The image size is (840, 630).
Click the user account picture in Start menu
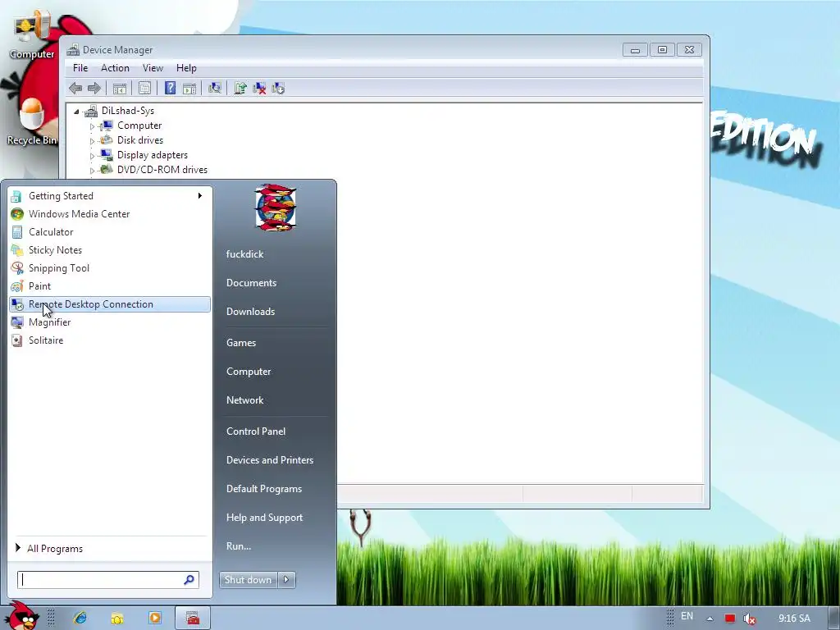(276, 208)
